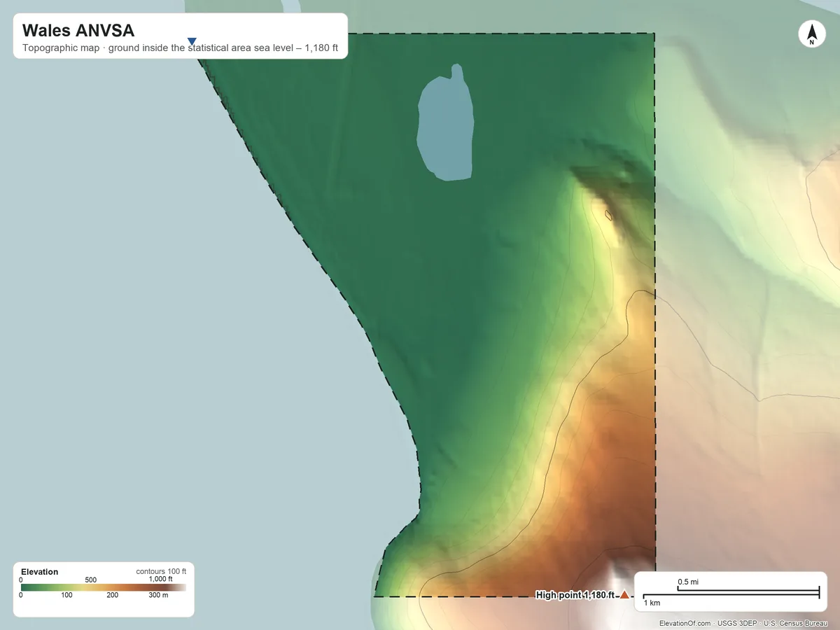Click the north arrow compass icon

(811, 34)
